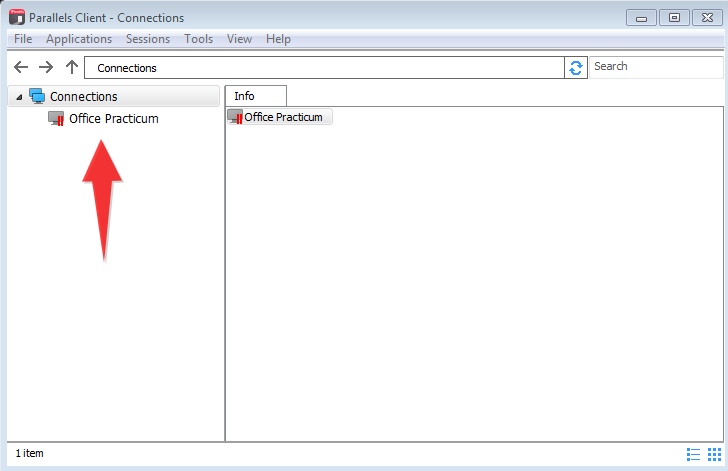Go forward using the right arrow
Image resolution: width=728 pixels, height=471 pixels.
(46, 67)
